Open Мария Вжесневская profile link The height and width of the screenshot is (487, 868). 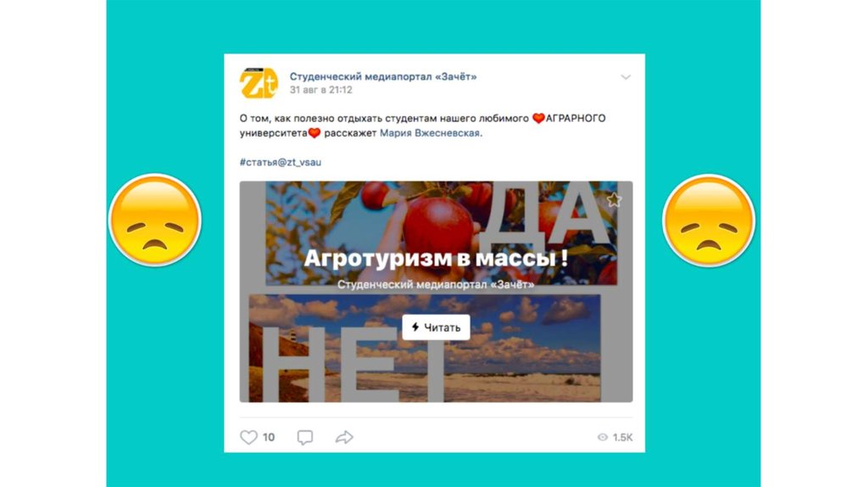pyautogui.click(x=430, y=133)
